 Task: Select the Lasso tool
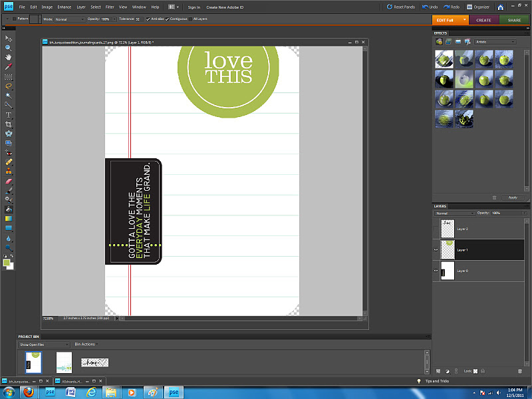pos(9,86)
